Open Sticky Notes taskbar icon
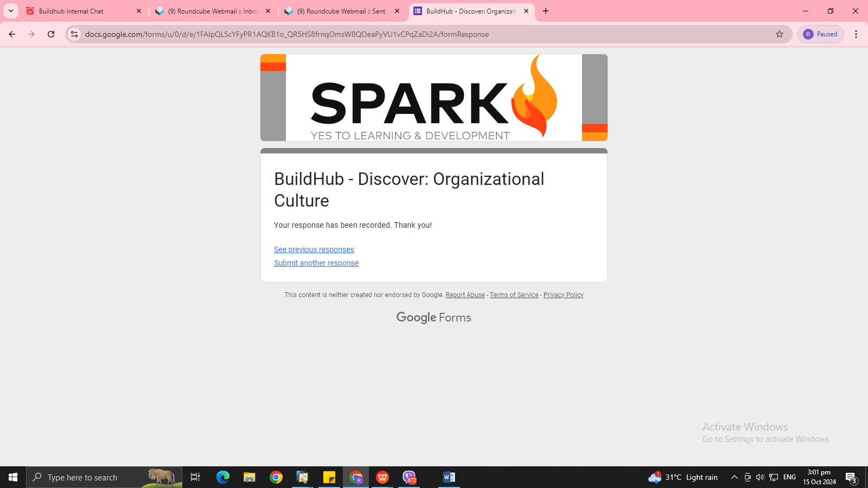Viewport: 868px width, 488px height. tap(329, 477)
